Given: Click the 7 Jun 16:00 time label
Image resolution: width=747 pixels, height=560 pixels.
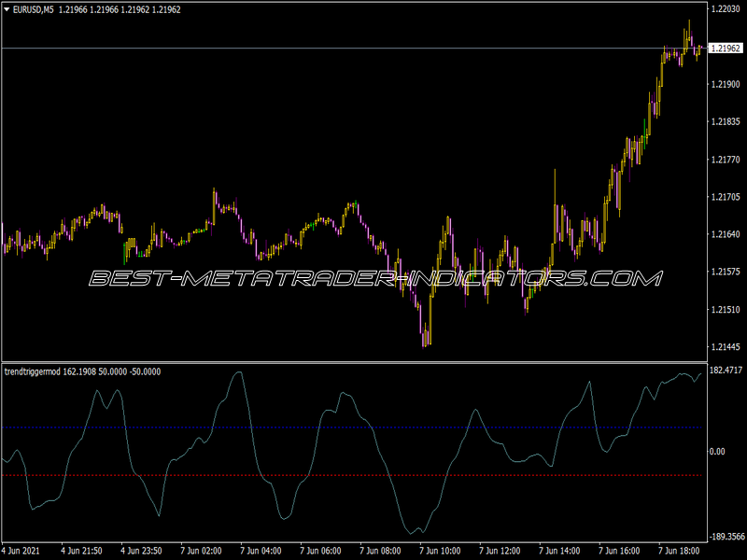Looking at the screenshot, I should click(619, 551).
